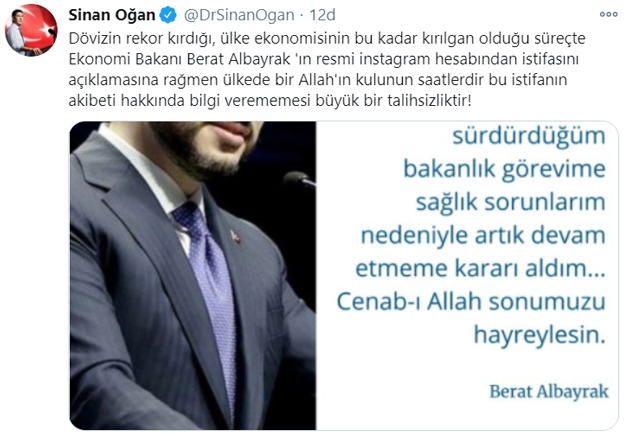Click the Sinan Oğan display name
Viewport: 630px width, 440px height.
(x=112, y=15)
